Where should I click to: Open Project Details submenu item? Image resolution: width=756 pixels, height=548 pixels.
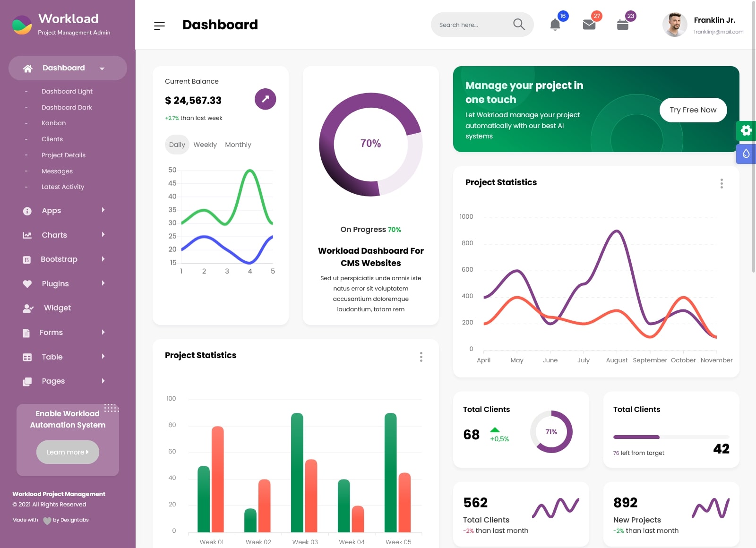[x=63, y=155]
